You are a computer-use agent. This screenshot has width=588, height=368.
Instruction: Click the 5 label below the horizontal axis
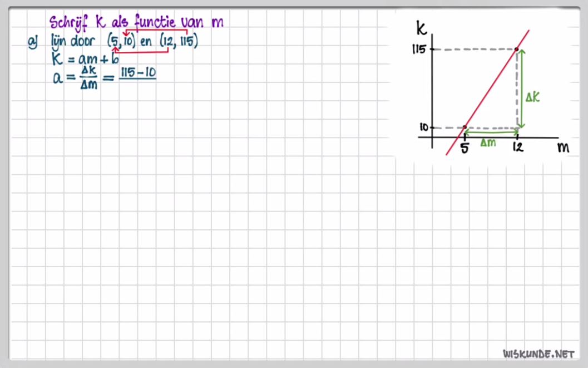[x=465, y=148]
